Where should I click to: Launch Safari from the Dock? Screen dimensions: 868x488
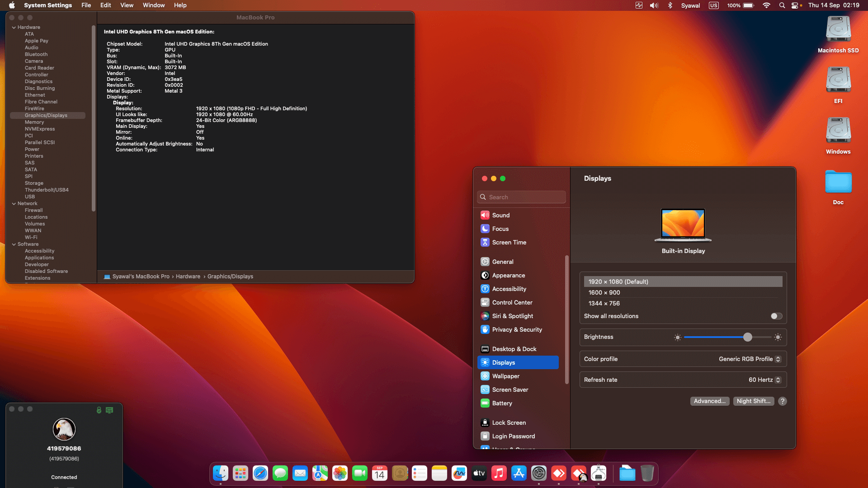(260, 473)
